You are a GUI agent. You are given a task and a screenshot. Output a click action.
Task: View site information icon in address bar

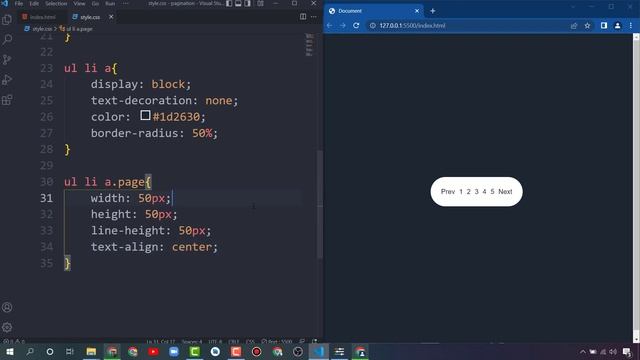373,25
